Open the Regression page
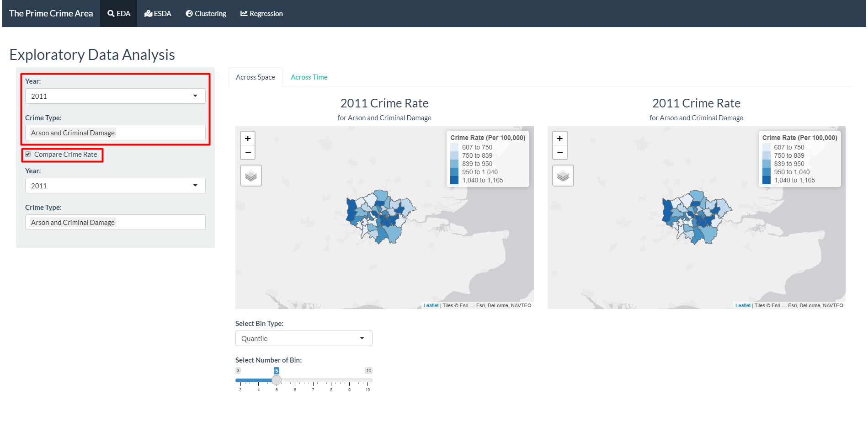 (x=261, y=14)
